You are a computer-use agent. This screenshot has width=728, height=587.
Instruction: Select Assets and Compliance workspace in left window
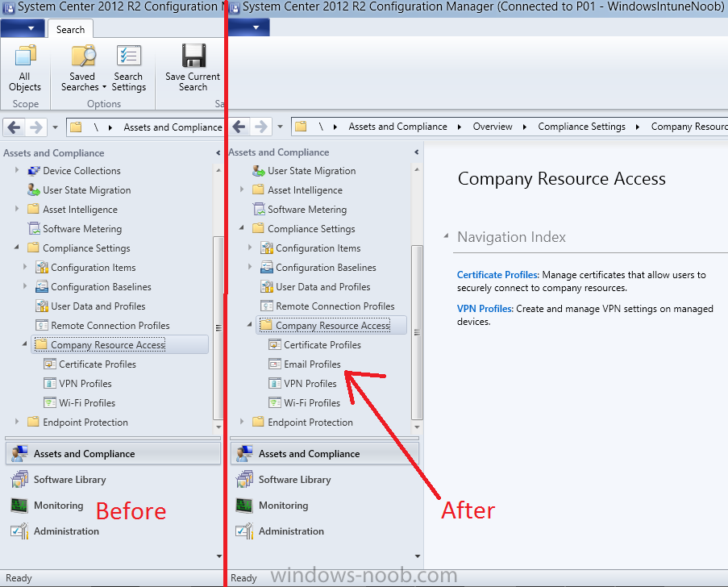click(113, 454)
